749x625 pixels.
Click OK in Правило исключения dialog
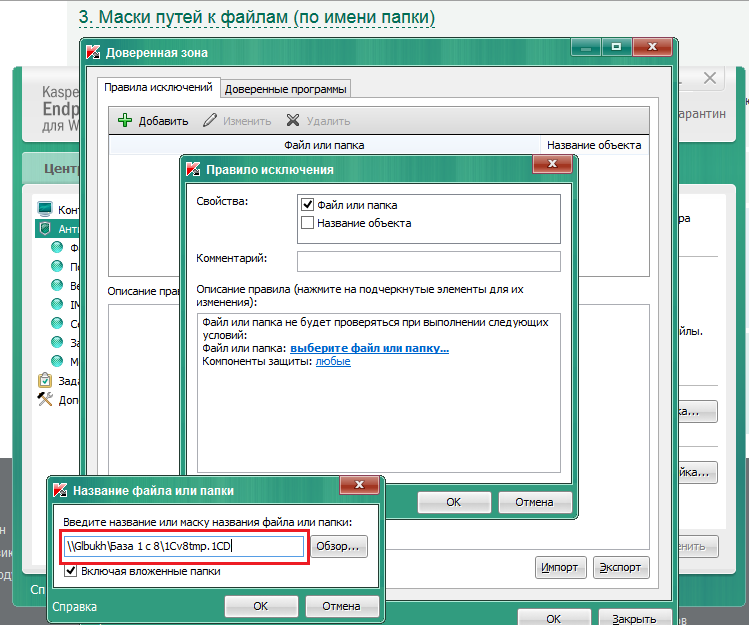(454, 502)
